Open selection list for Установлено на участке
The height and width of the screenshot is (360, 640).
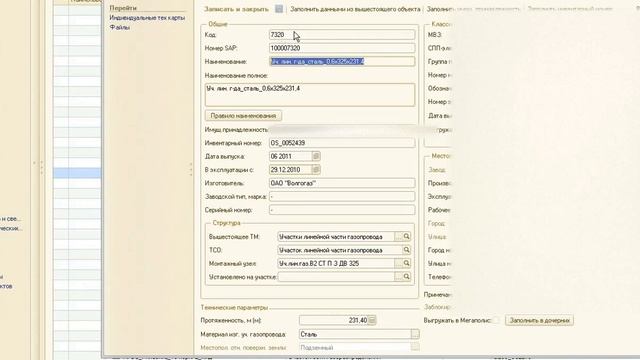click(x=398, y=277)
